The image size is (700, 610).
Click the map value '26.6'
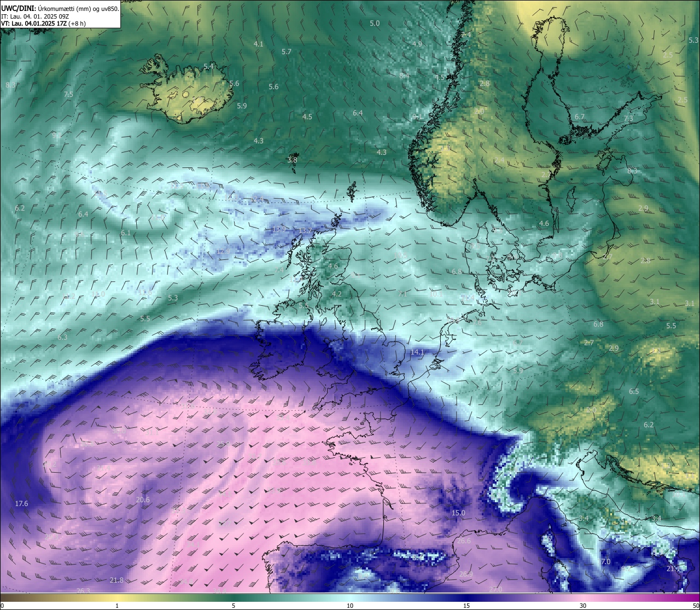464,541
